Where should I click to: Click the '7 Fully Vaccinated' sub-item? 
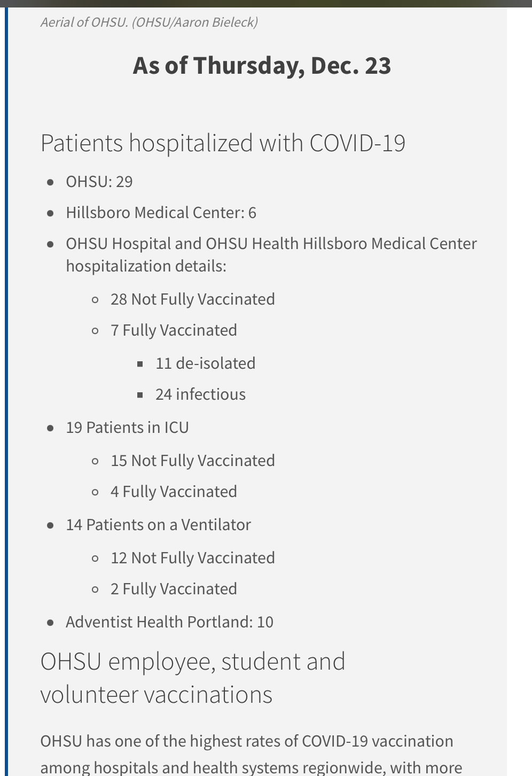pyautogui.click(x=174, y=330)
